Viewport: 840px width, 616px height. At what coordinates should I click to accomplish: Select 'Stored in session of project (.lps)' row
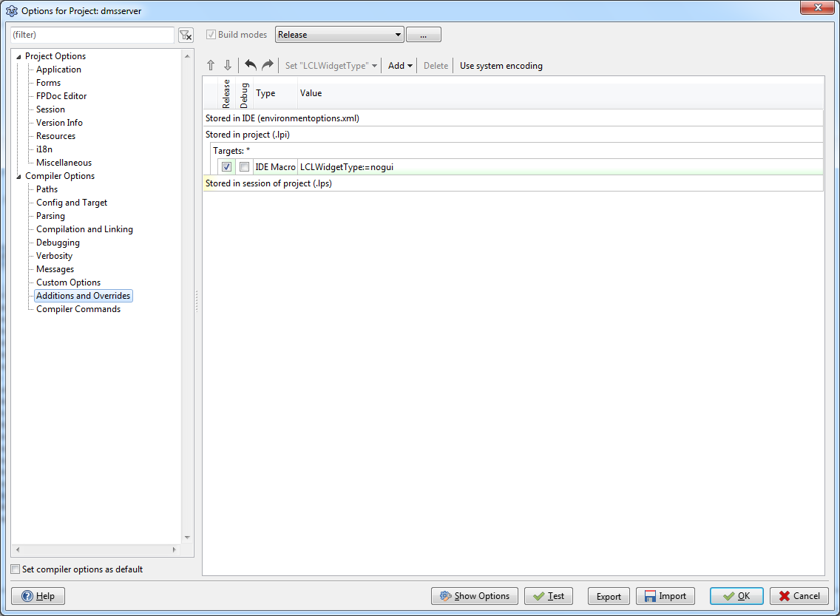click(512, 183)
